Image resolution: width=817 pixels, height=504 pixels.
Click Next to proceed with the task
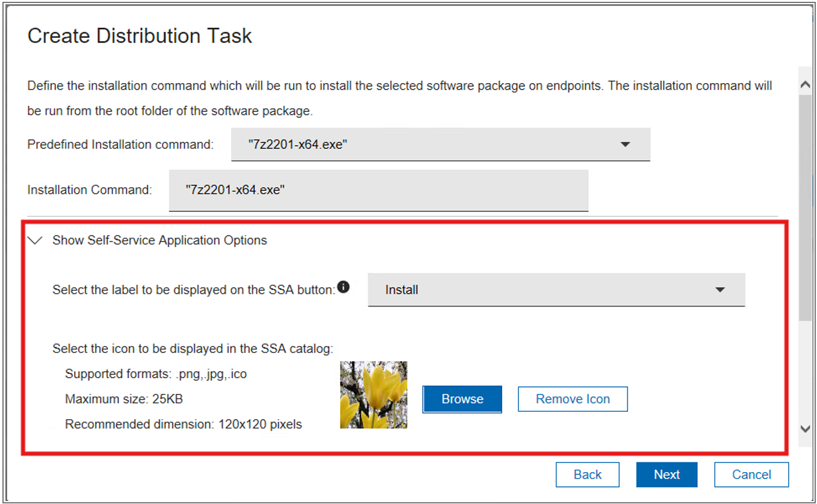[x=666, y=474]
